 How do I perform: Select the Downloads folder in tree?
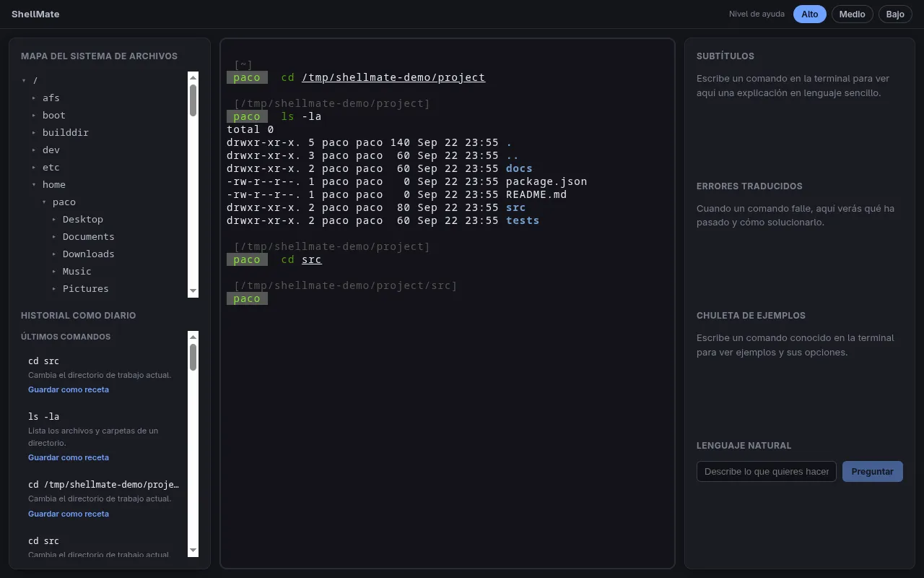(x=89, y=254)
